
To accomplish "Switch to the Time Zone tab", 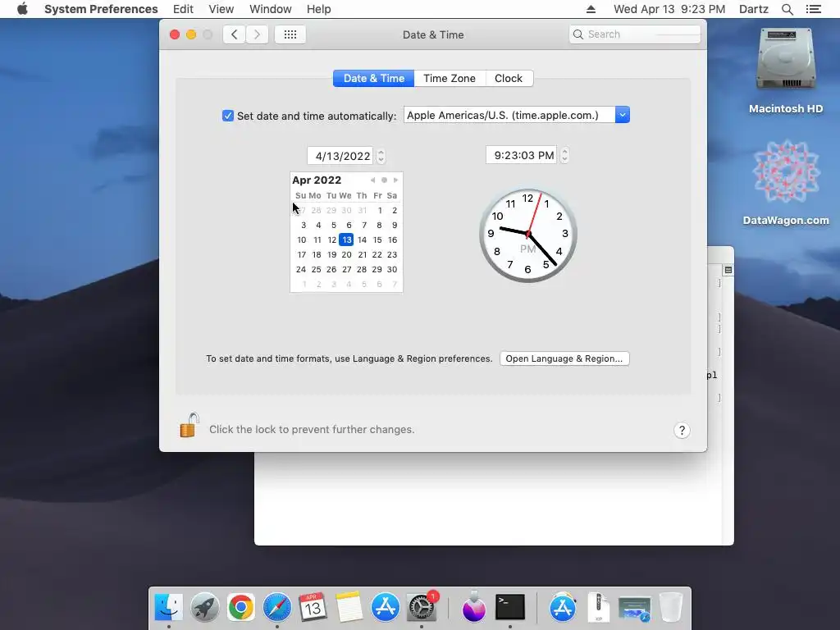I will click(450, 78).
